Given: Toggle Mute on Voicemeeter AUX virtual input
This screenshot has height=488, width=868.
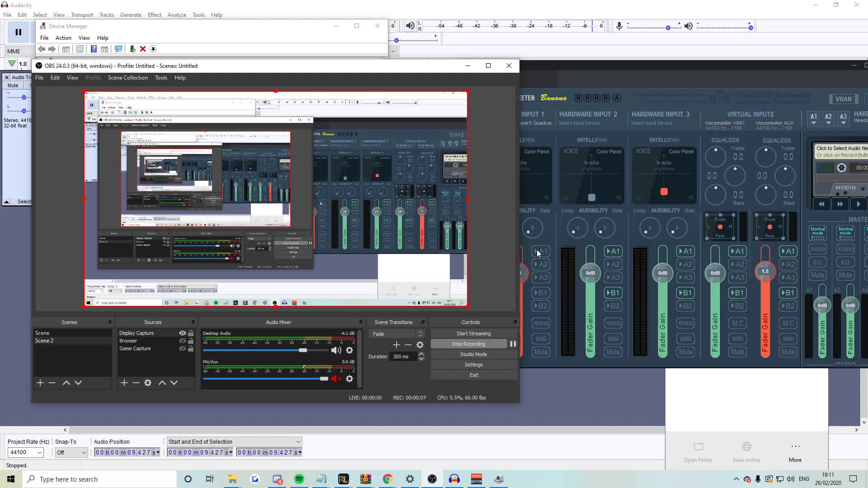Looking at the screenshot, I should click(788, 352).
